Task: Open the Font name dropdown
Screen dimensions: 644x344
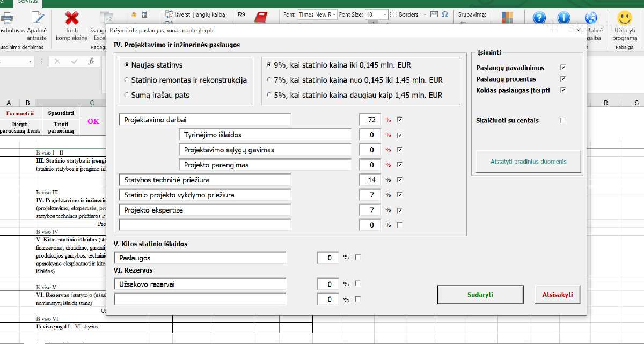Action: (334, 14)
